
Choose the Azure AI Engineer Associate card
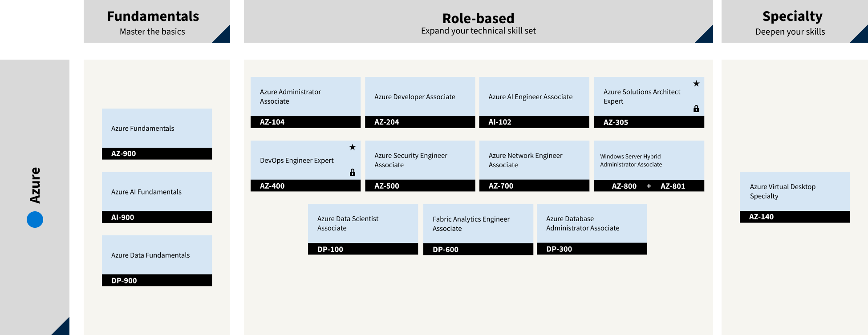pyautogui.click(x=534, y=102)
